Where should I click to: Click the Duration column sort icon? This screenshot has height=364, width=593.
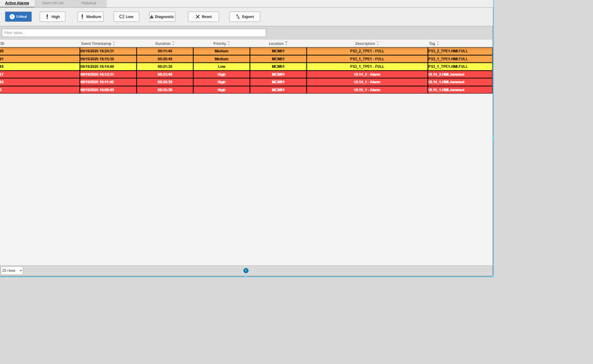click(173, 43)
